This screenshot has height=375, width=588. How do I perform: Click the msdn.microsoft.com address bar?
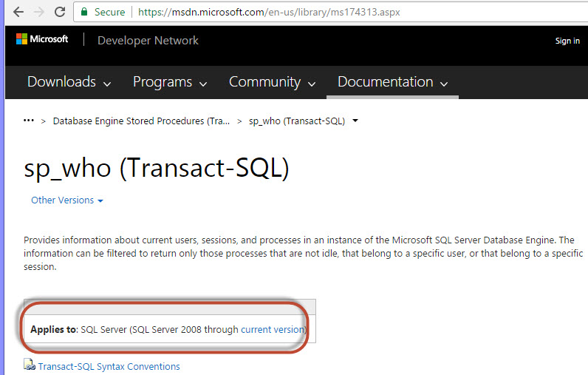tap(295, 13)
